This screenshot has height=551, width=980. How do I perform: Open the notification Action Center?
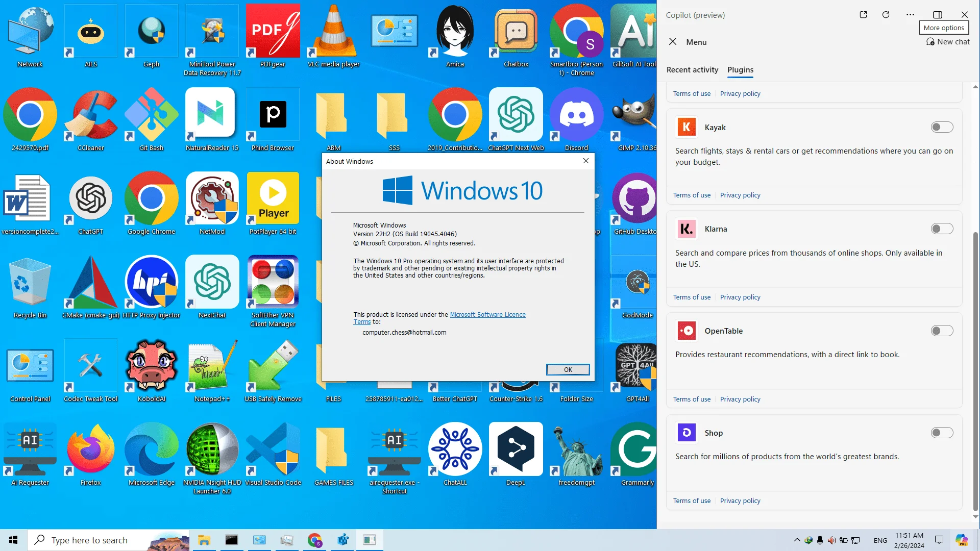click(x=939, y=540)
